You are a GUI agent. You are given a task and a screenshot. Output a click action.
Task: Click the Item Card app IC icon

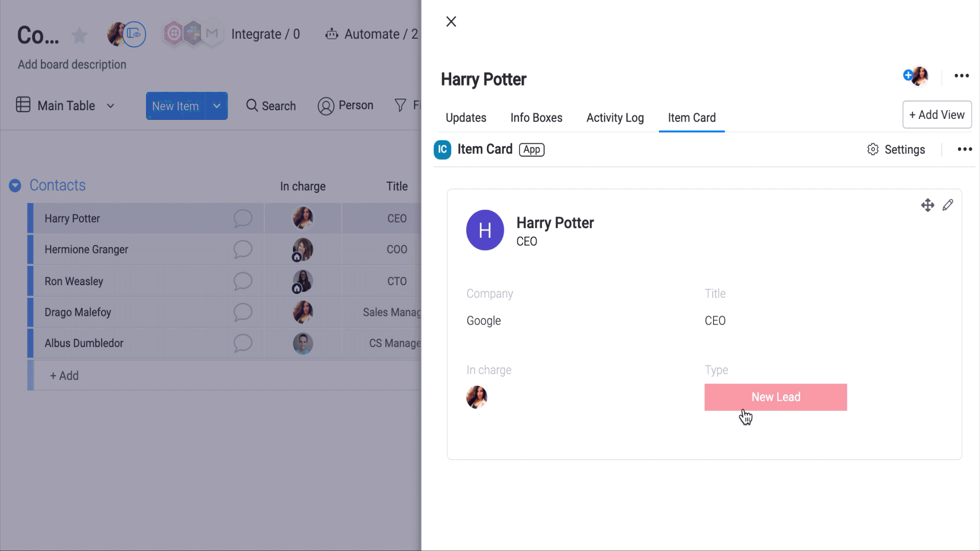[442, 149]
